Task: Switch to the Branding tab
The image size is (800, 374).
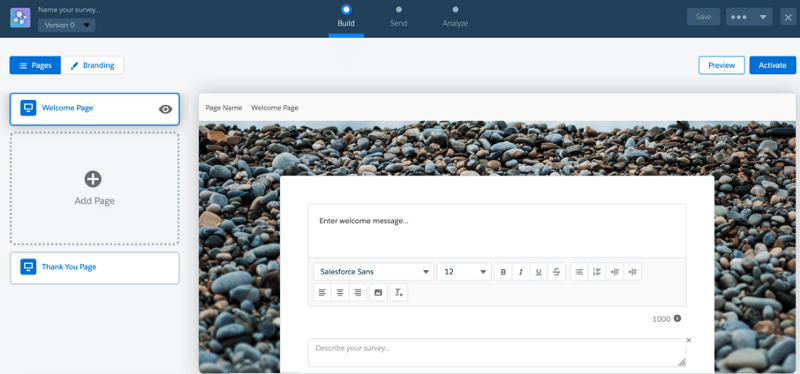Action: pyautogui.click(x=92, y=65)
